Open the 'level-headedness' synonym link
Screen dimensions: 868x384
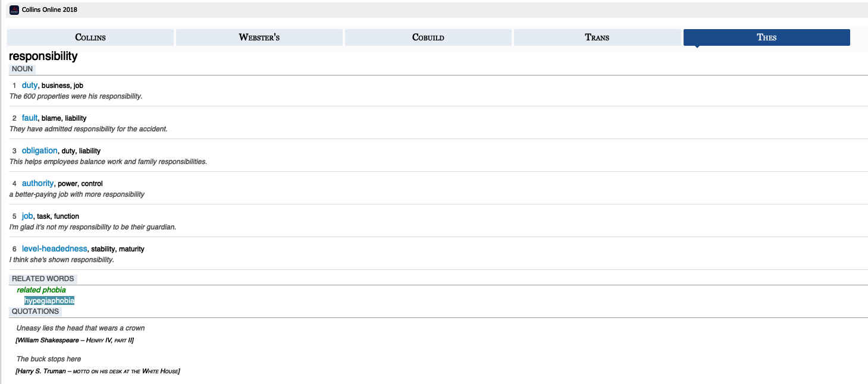tap(54, 248)
